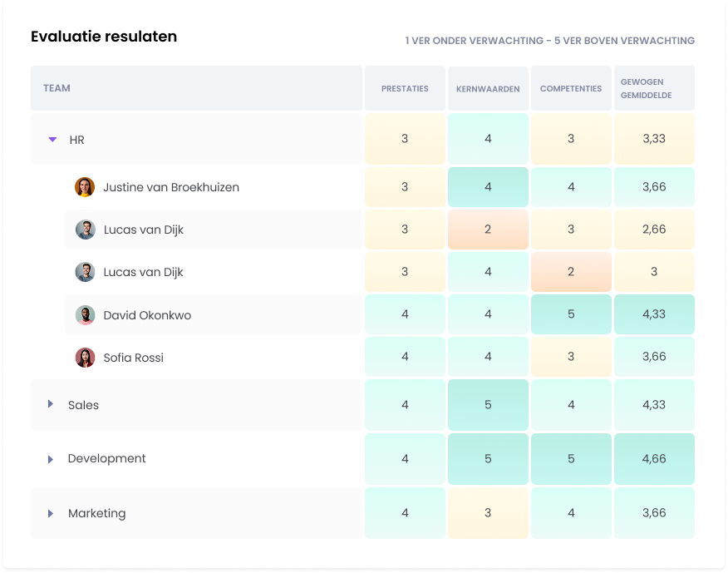Select the Competenties column header

pyautogui.click(x=571, y=89)
